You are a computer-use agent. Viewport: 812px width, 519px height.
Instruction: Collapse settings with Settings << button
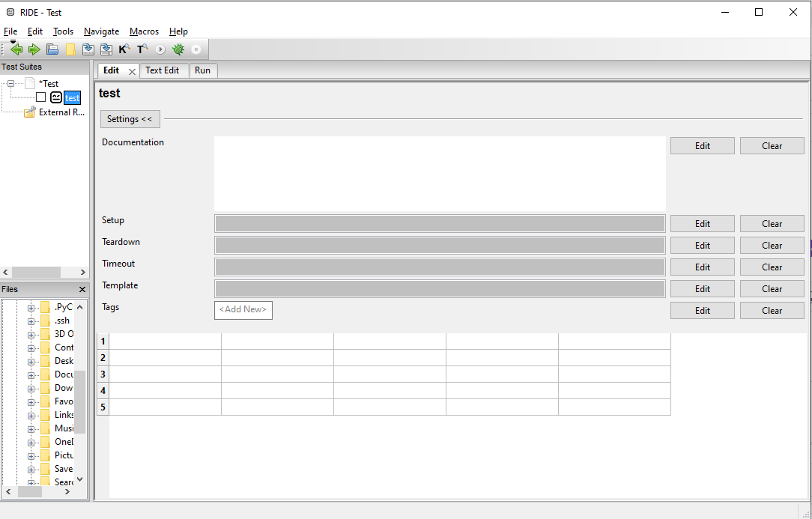(x=130, y=119)
